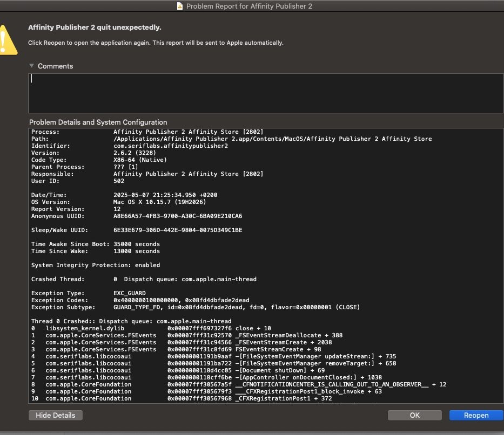Image resolution: width=504 pixels, height=435 pixels.
Task: Click the OK button
Action: coord(415,415)
